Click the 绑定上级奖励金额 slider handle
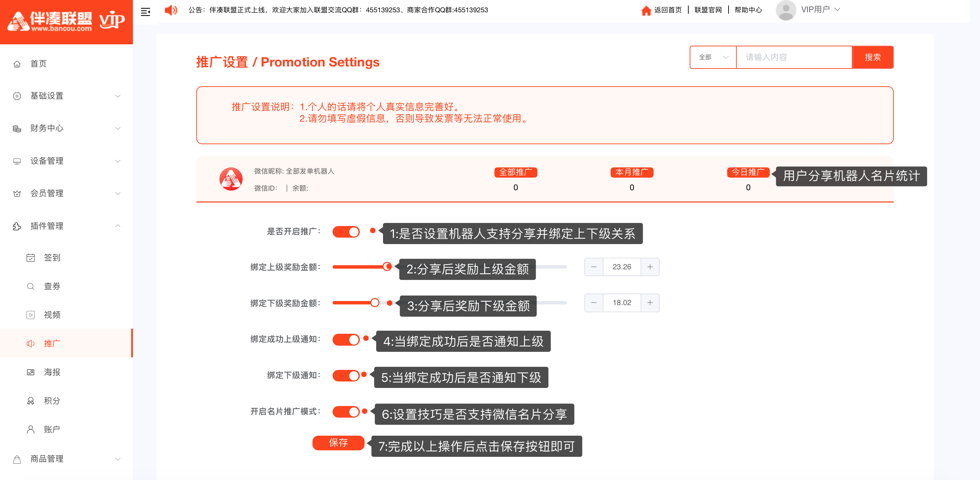980x480 pixels. pos(387,267)
